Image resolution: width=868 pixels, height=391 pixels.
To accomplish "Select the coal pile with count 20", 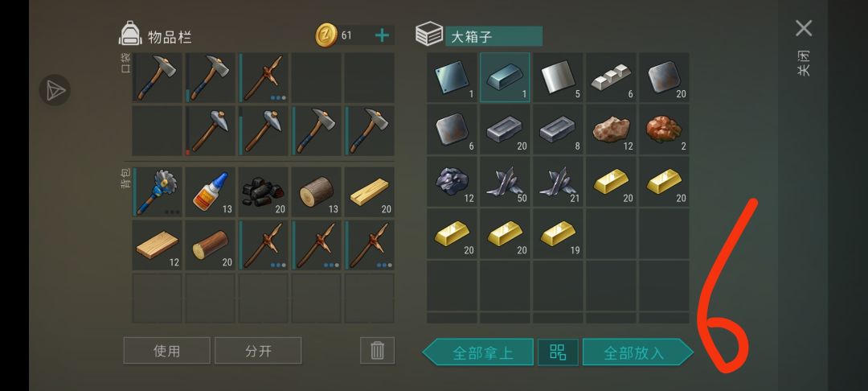I will pyautogui.click(x=263, y=191).
